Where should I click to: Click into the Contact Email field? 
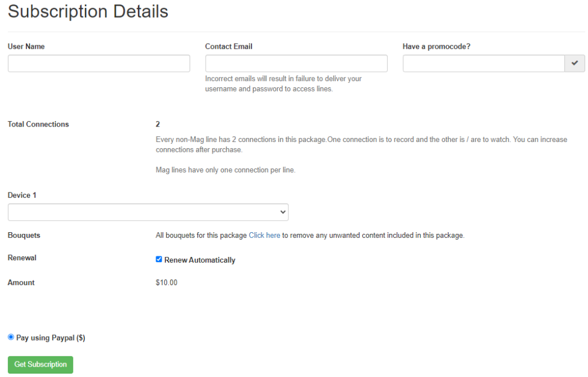(296, 63)
